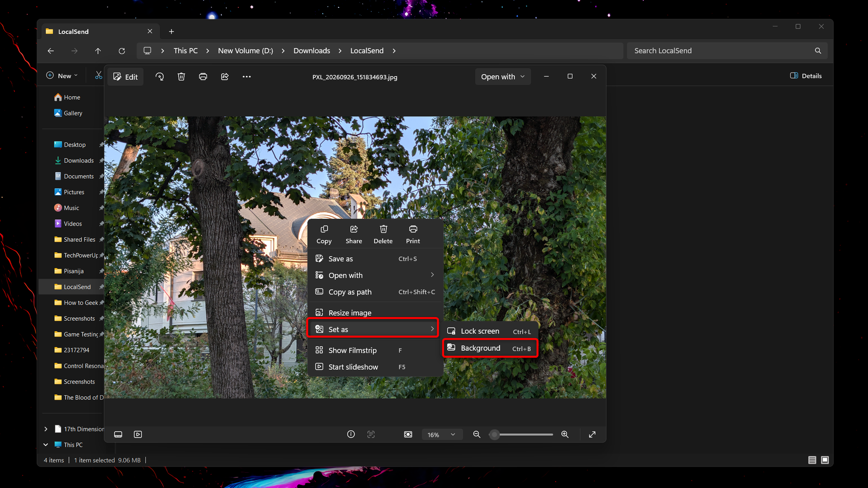Open the 16% zoom level dropdown
Screen dimensions: 868x488
[x=441, y=435]
